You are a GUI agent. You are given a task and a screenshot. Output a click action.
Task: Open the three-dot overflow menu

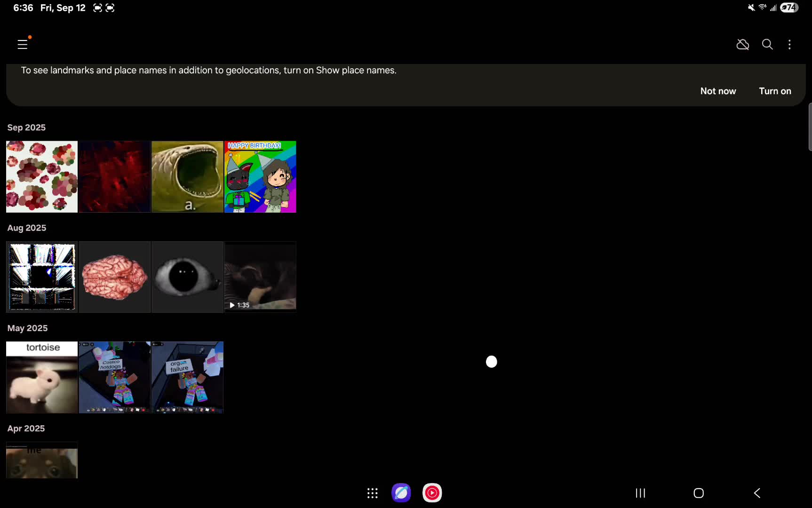790,44
